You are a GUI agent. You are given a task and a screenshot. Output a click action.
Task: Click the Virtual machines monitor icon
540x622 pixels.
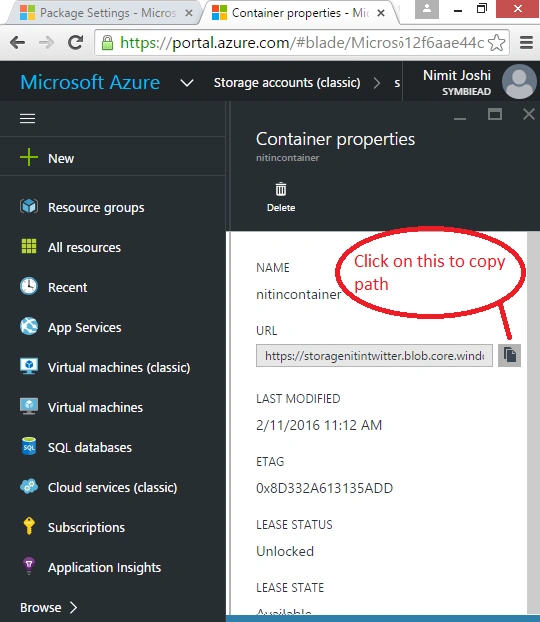click(x=29, y=406)
